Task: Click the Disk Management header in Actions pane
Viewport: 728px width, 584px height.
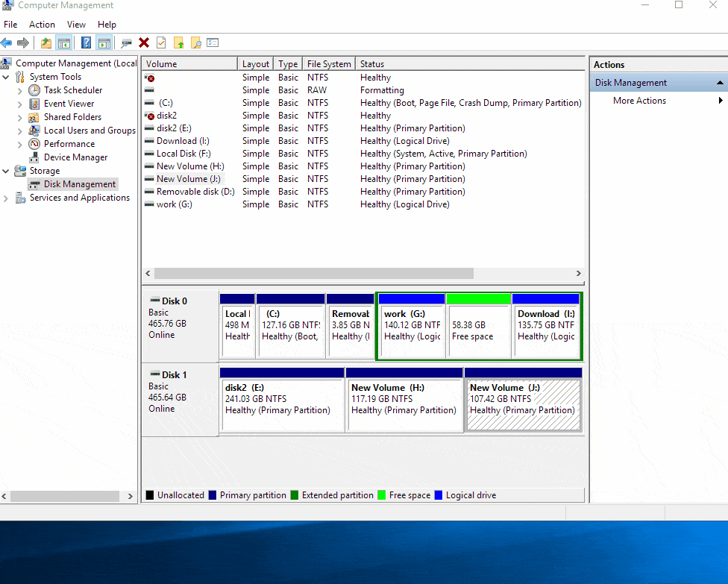Action: coord(631,82)
